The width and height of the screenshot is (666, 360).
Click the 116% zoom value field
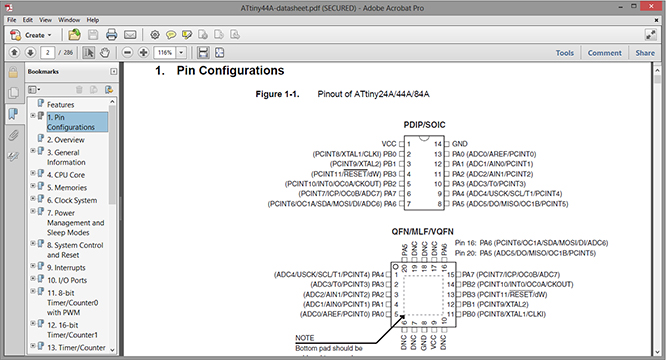coord(165,53)
